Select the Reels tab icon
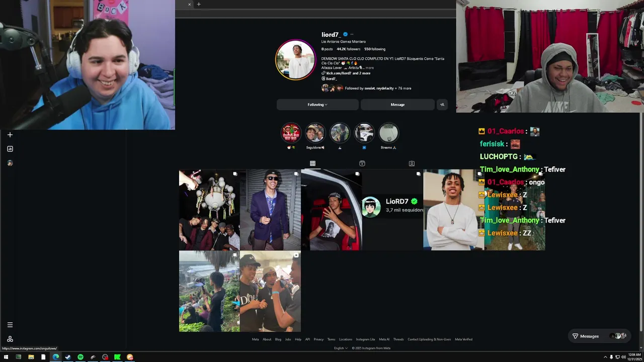Viewport: 644px width, 362px height. coord(362,163)
